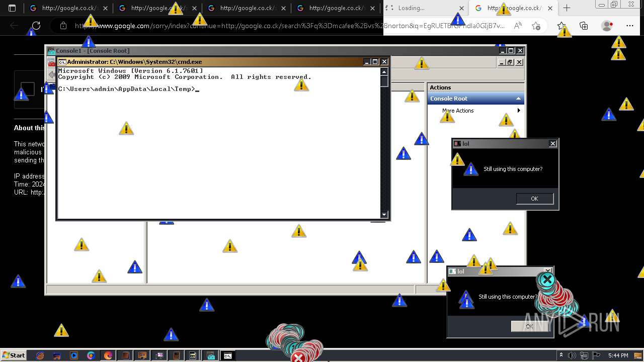Click the Internet Explorer icon on the taskbar
644x362 pixels.
40,355
